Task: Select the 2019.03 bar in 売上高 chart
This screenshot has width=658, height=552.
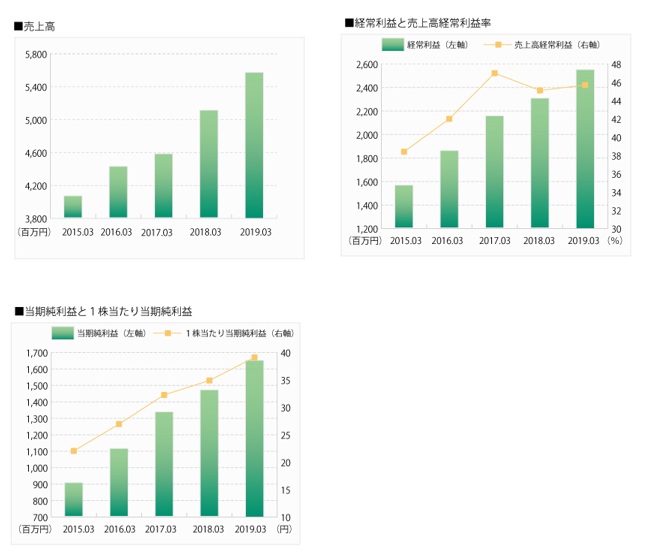Action: pos(254,145)
